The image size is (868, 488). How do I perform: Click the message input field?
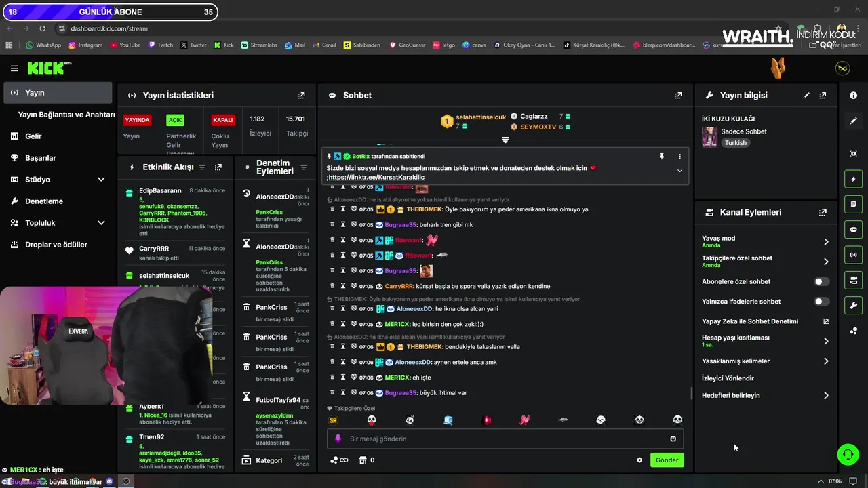coord(505,439)
